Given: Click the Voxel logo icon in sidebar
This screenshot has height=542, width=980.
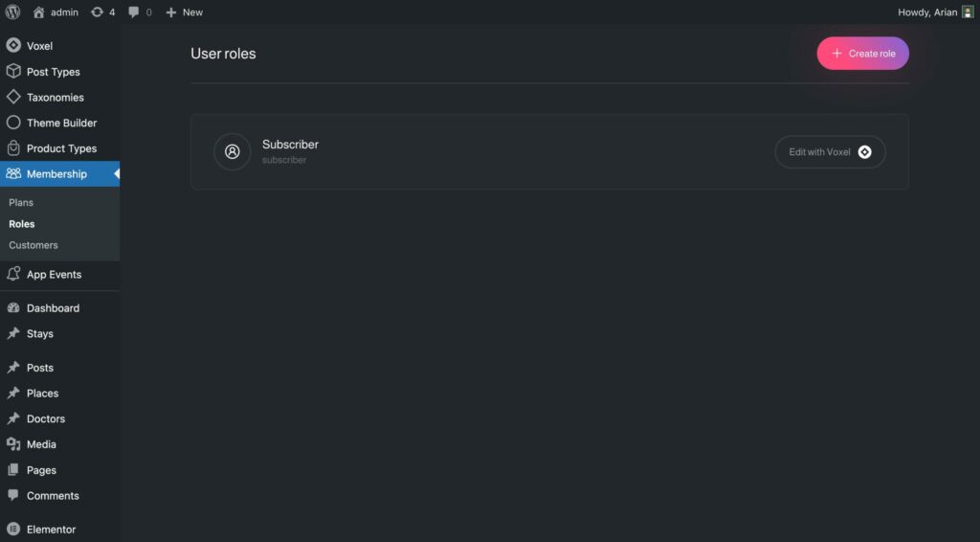Looking at the screenshot, I should point(13,46).
